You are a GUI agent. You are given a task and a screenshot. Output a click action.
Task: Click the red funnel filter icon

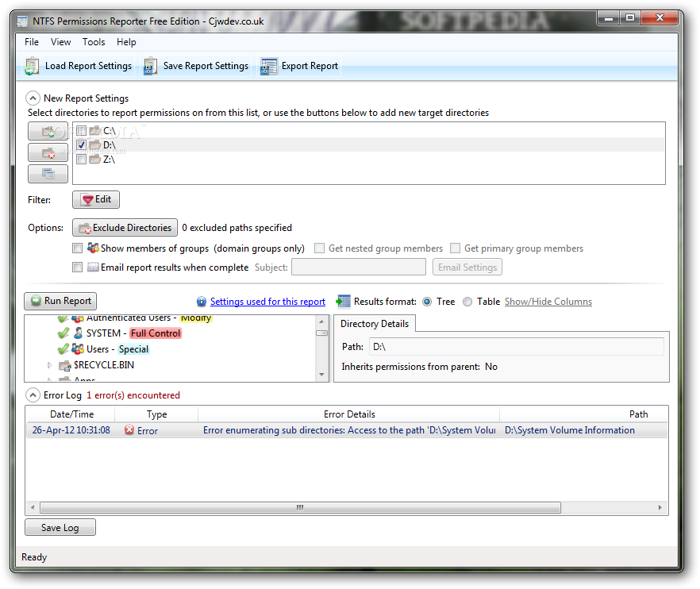[x=87, y=199]
